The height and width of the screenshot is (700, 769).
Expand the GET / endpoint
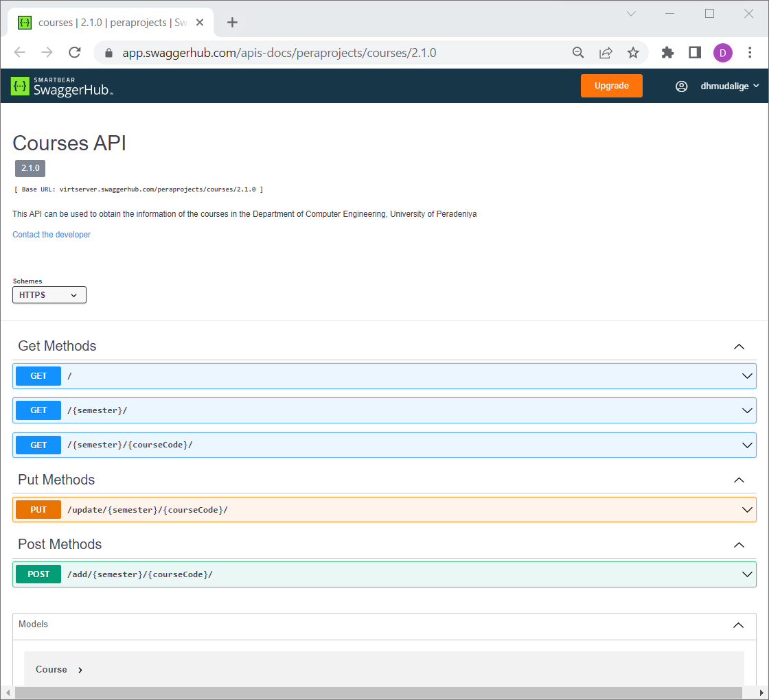click(x=384, y=376)
